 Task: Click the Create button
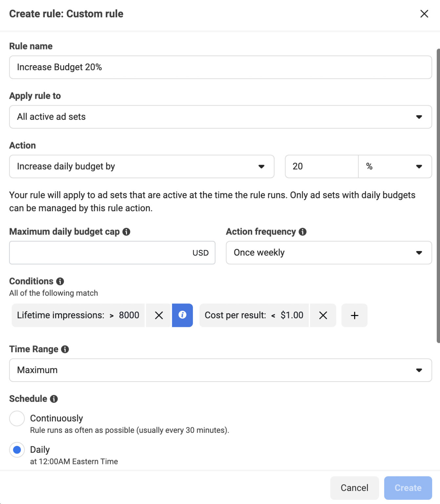click(x=408, y=488)
